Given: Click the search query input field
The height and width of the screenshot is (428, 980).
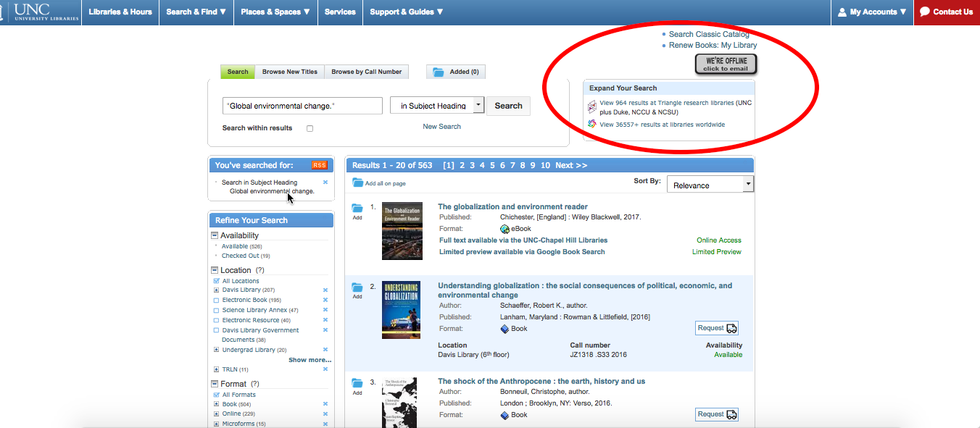Looking at the screenshot, I should 302,106.
